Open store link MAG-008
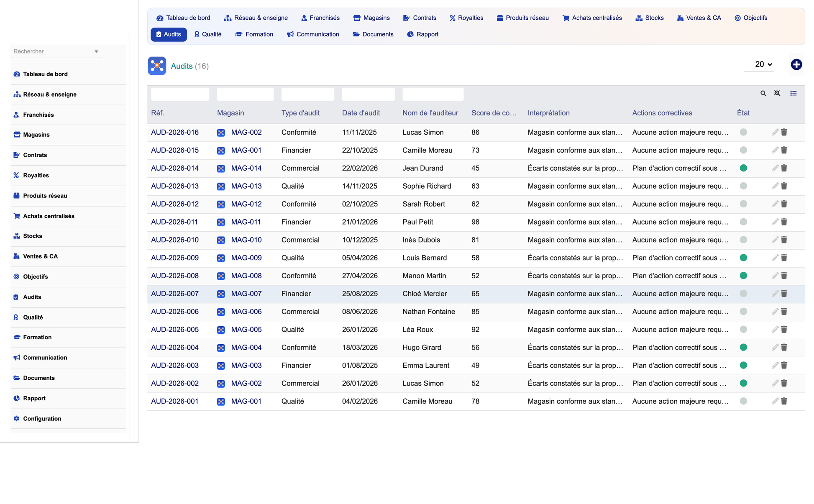 pos(246,276)
